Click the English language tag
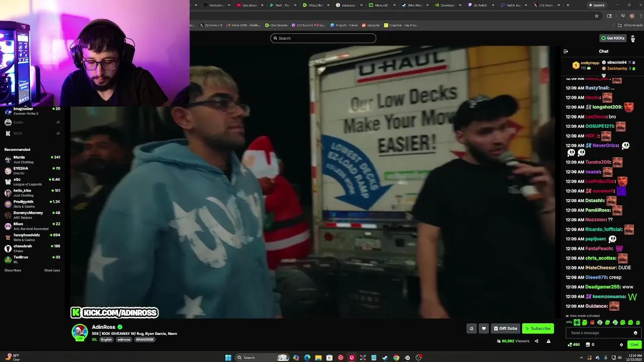This screenshot has width=644, height=362. (106, 339)
